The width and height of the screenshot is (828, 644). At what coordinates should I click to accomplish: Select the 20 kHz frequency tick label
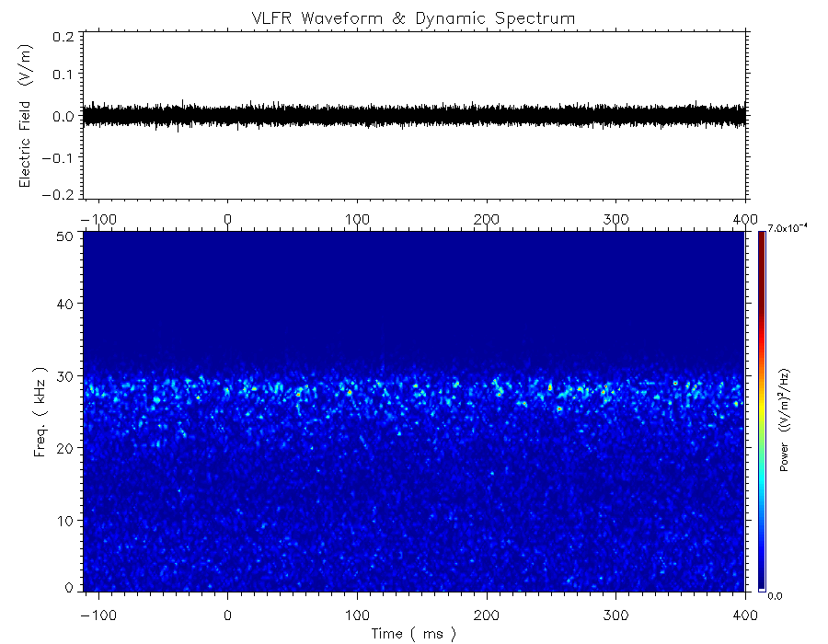click(66, 448)
